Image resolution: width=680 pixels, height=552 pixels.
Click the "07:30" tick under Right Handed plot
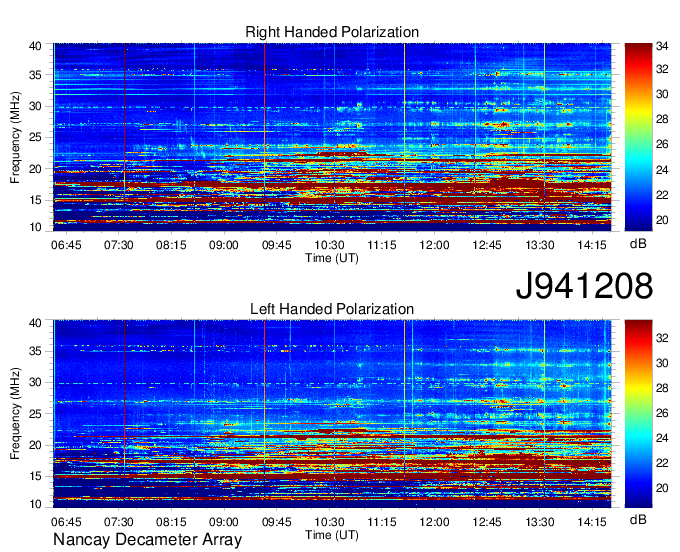point(118,245)
